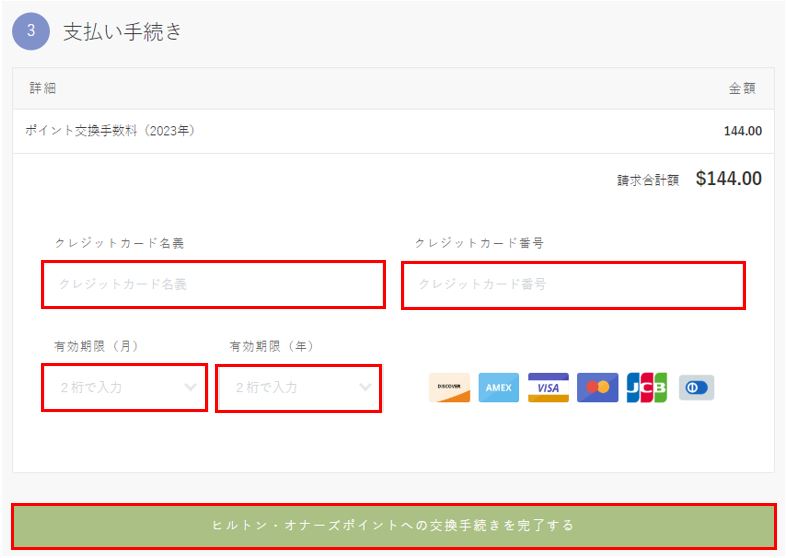Click the Mastercard icon

pos(597,387)
